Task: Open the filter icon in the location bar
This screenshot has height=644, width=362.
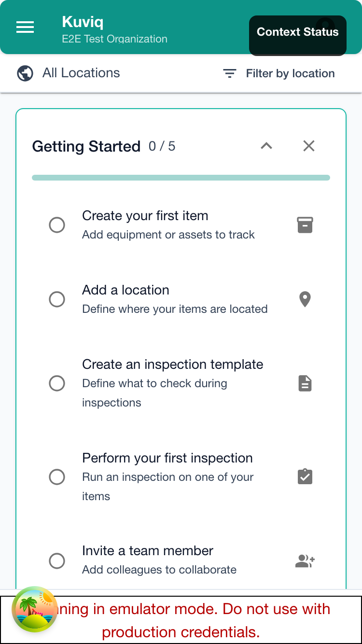Action: [x=229, y=73]
